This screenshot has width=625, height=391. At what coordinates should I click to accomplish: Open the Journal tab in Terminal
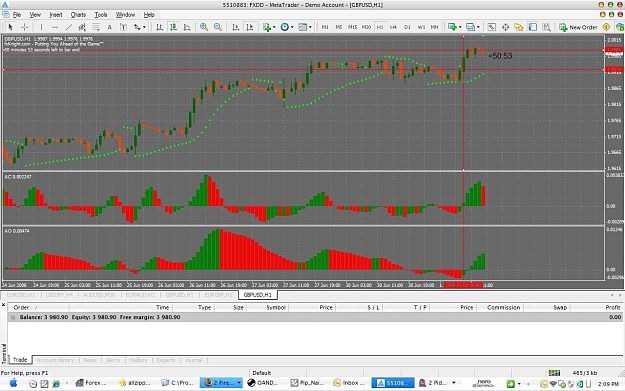point(193,360)
